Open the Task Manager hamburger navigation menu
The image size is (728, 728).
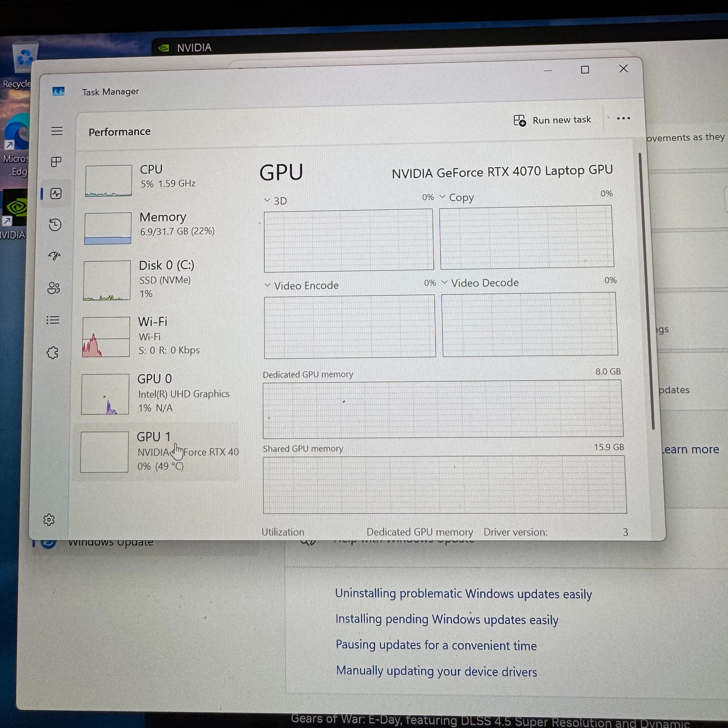(x=57, y=131)
